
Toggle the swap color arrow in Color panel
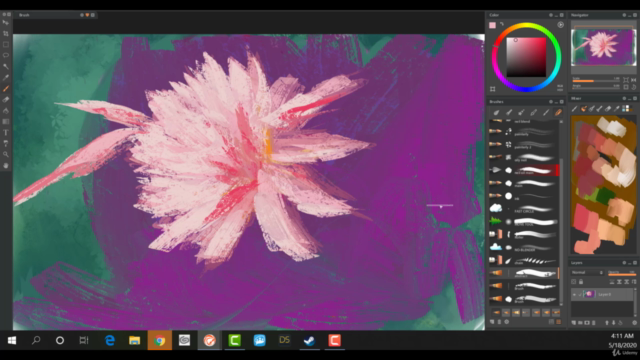click(x=502, y=24)
